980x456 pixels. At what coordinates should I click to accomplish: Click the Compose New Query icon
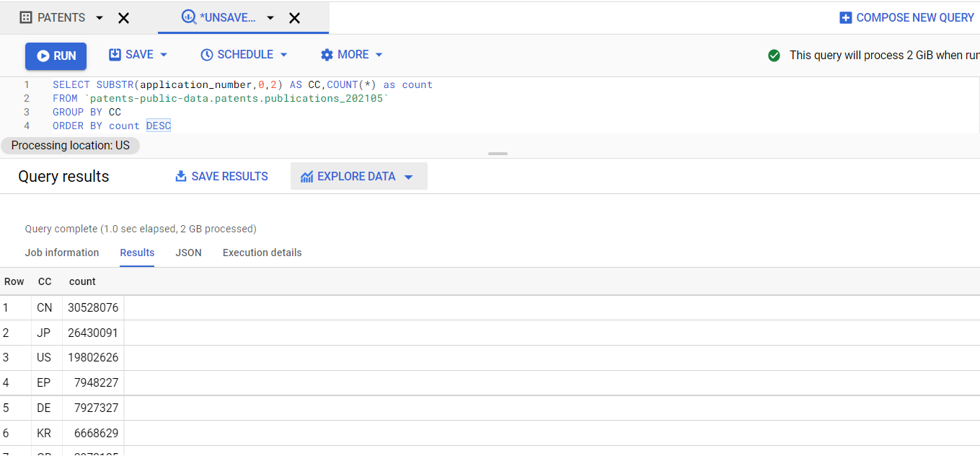pos(844,17)
